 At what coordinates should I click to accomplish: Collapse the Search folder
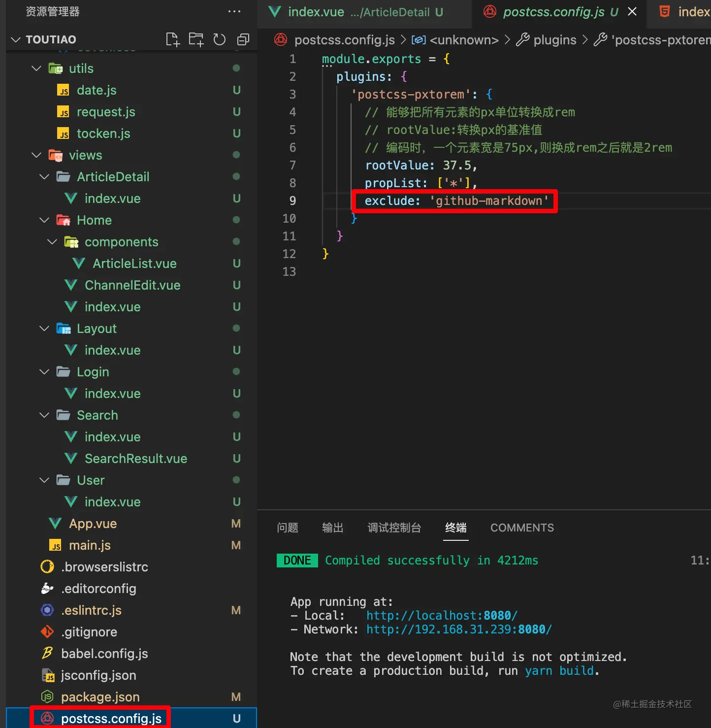(x=44, y=415)
